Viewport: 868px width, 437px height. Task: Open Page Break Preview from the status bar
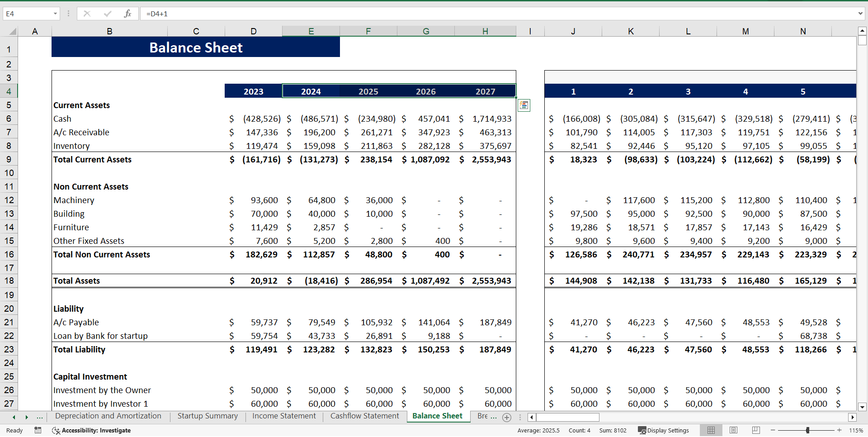click(x=755, y=430)
